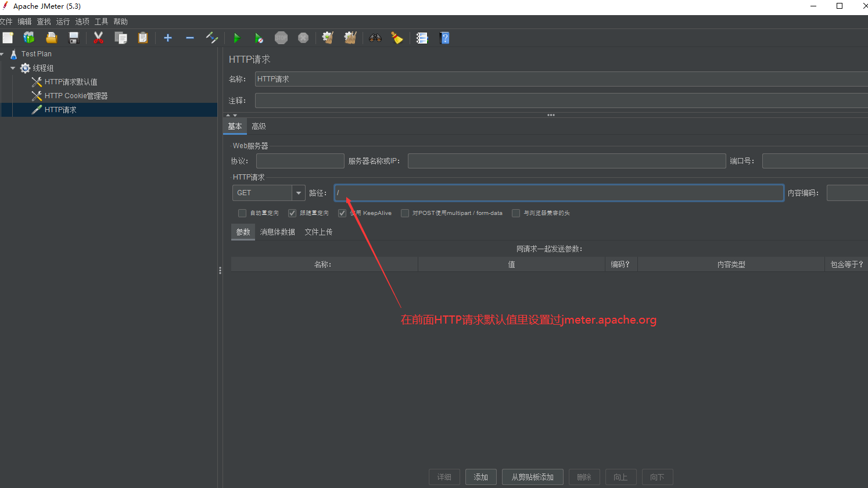868x488 pixels.
Task: Open the 工具 menu
Action: click(102, 21)
